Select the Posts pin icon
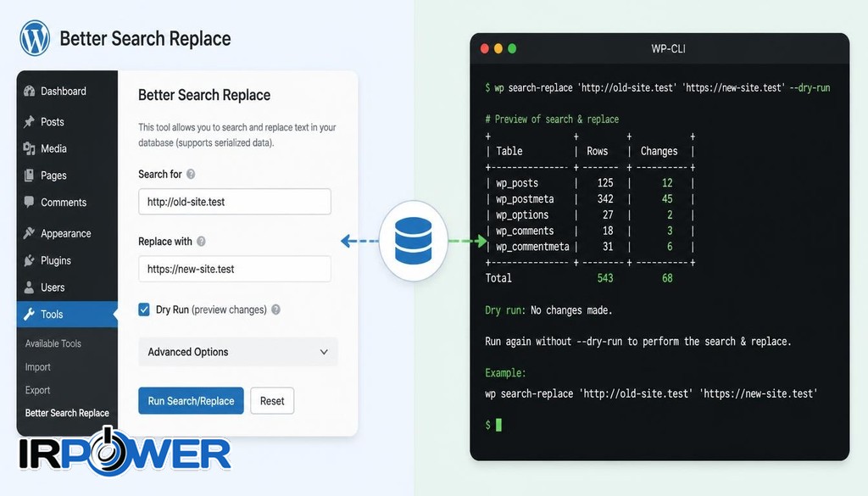The image size is (868, 496). point(30,122)
